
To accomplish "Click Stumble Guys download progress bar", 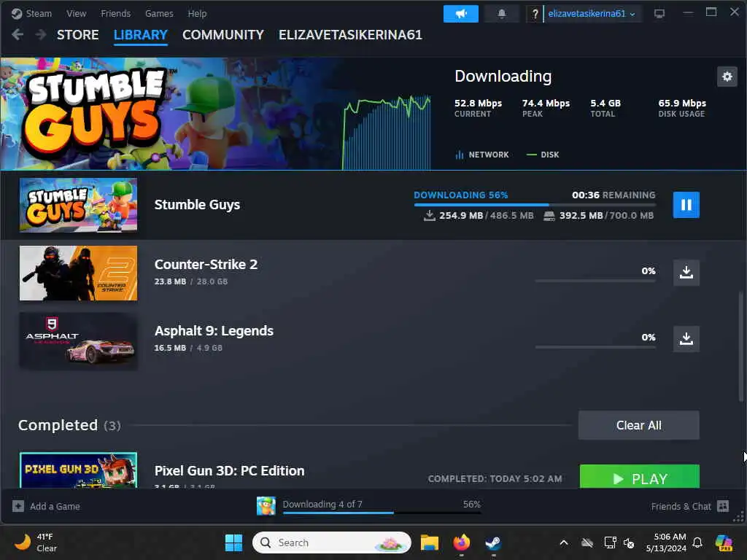I will pos(535,205).
